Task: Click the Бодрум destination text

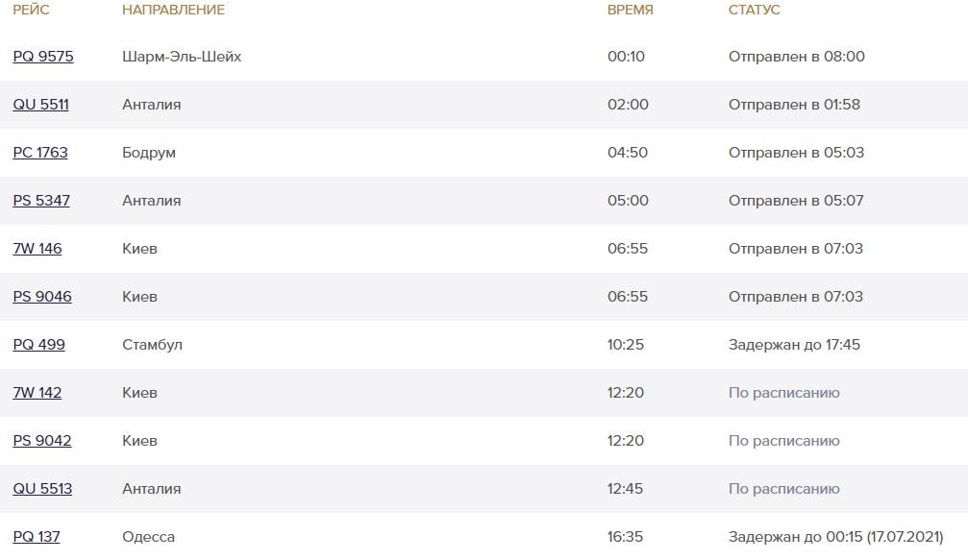Action: (x=149, y=153)
